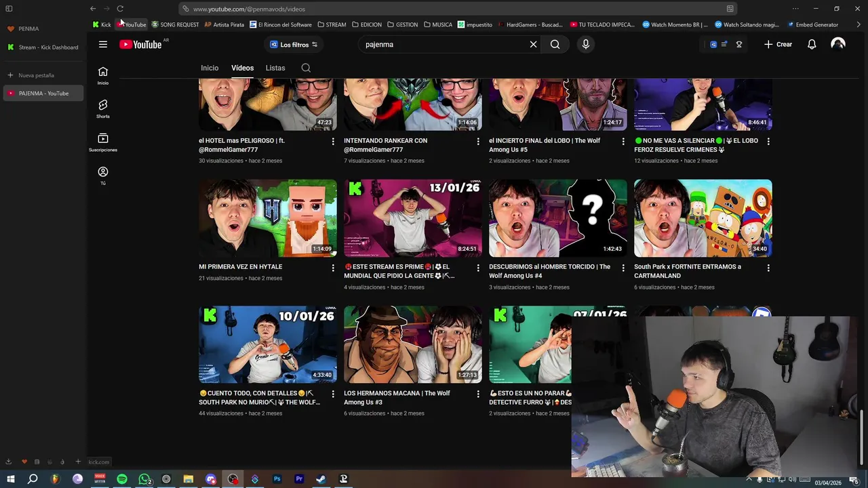The height and width of the screenshot is (488, 868).
Task: Open Spotify from the taskbar
Action: (x=122, y=479)
